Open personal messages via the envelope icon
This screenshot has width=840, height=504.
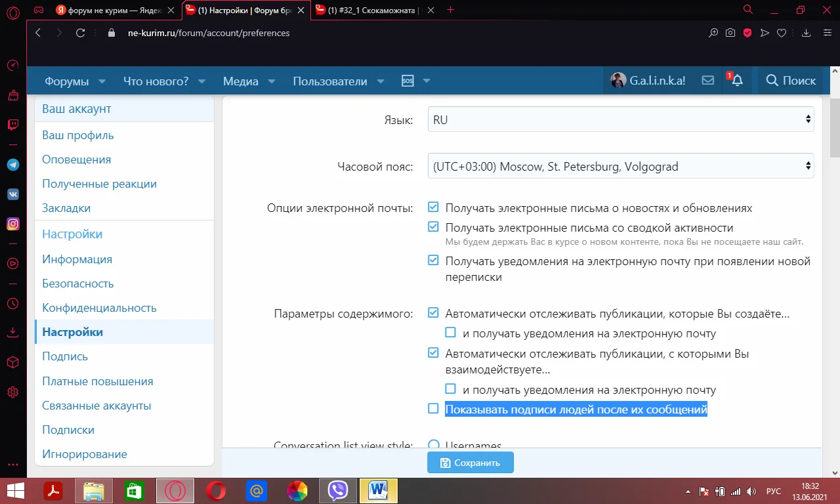[707, 79]
